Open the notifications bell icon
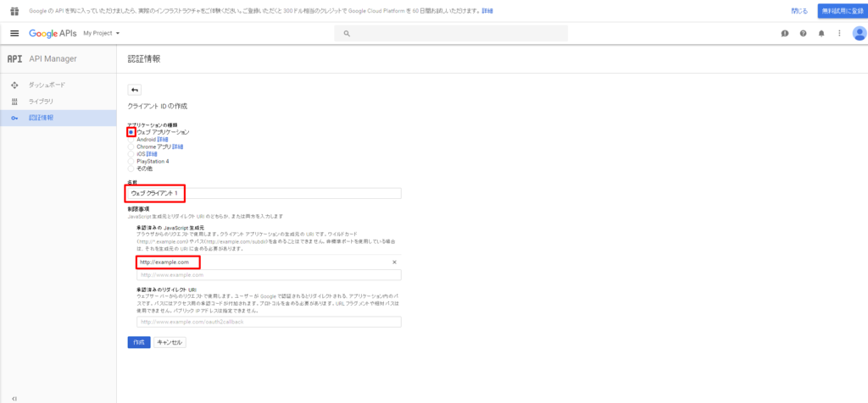868x403 pixels. pos(821,33)
